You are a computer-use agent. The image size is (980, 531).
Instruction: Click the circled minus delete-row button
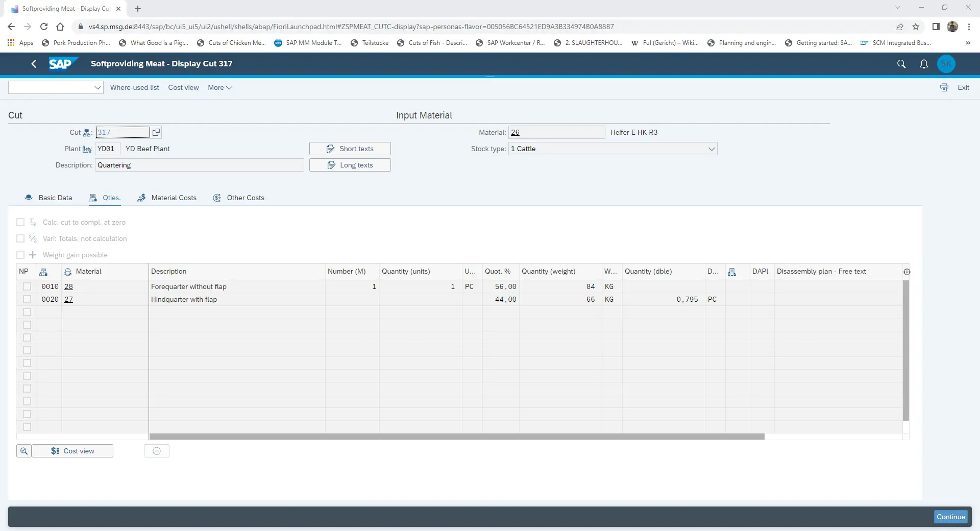157,451
